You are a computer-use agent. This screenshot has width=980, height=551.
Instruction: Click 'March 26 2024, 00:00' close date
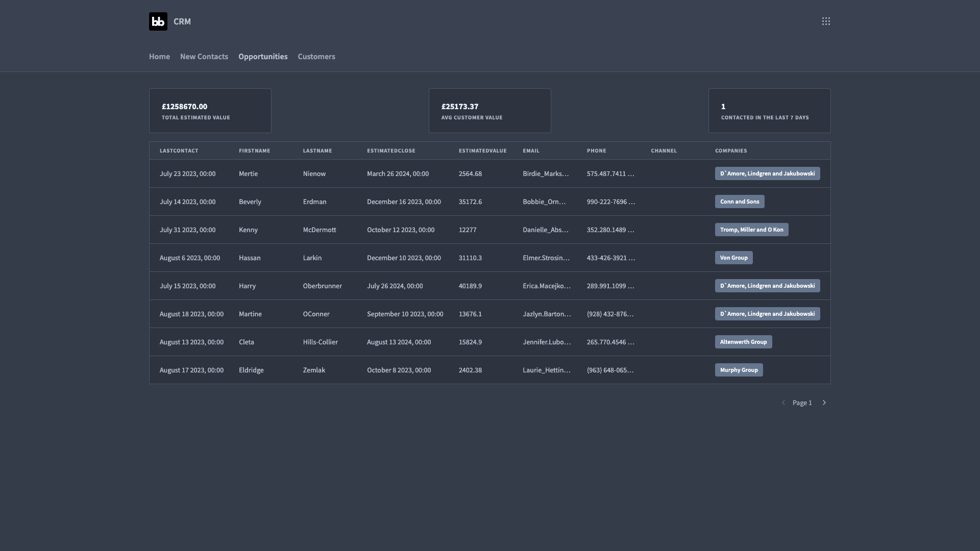click(398, 173)
